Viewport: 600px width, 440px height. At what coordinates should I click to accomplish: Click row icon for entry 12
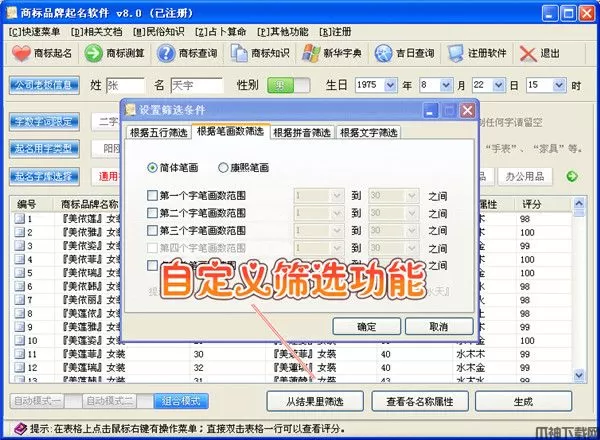(x=20, y=367)
